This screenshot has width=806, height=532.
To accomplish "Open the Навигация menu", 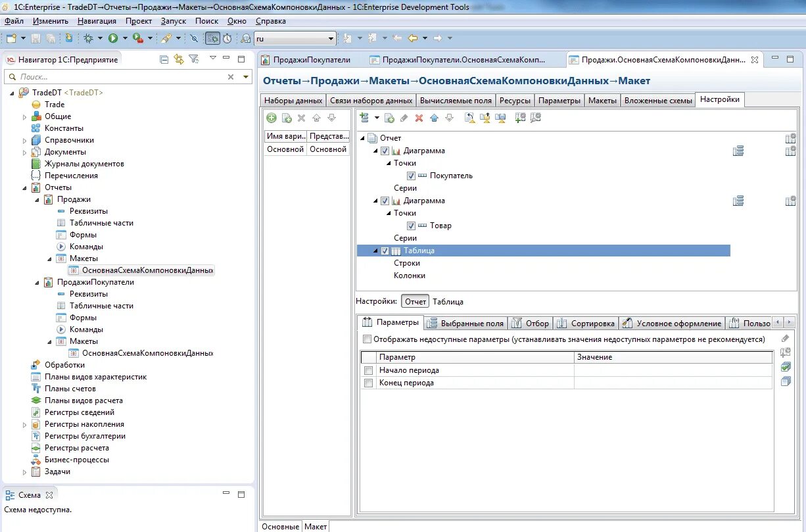I will tap(97, 21).
